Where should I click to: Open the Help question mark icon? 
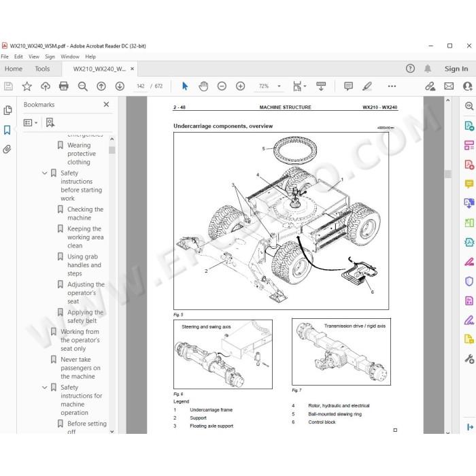(410, 69)
